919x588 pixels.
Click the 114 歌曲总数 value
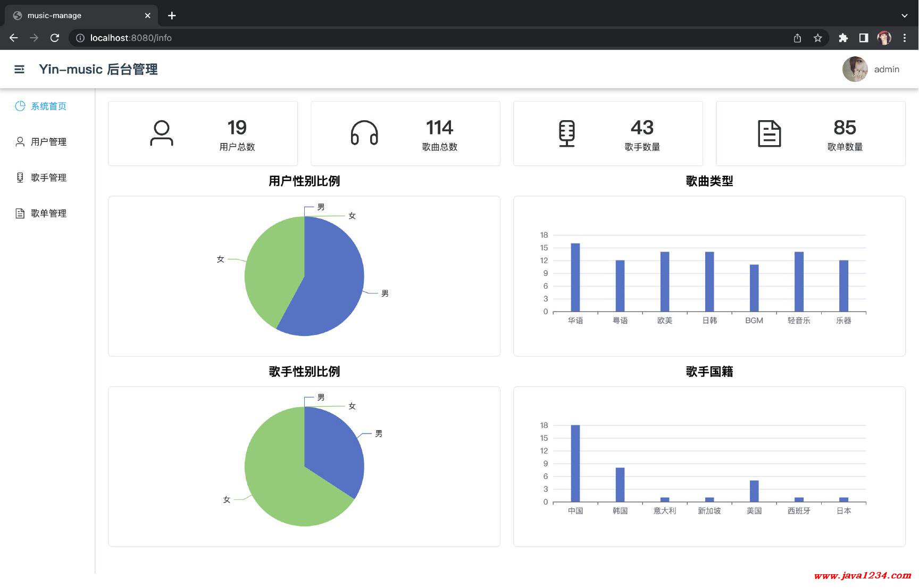point(440,128)
